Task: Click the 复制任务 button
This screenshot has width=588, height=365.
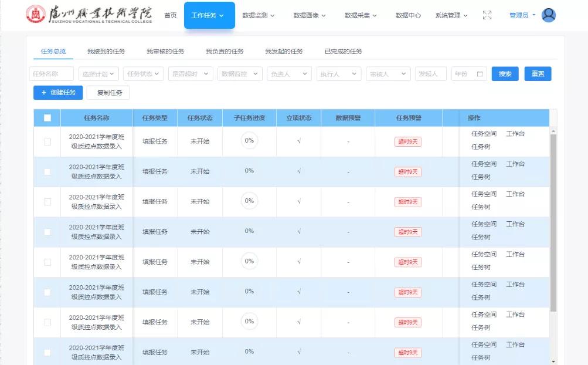Action: tap(108, 93)
